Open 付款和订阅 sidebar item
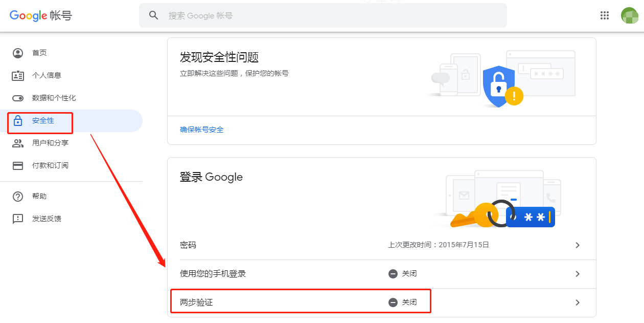The width and height of the screenshot is (644, 323). 71,166
